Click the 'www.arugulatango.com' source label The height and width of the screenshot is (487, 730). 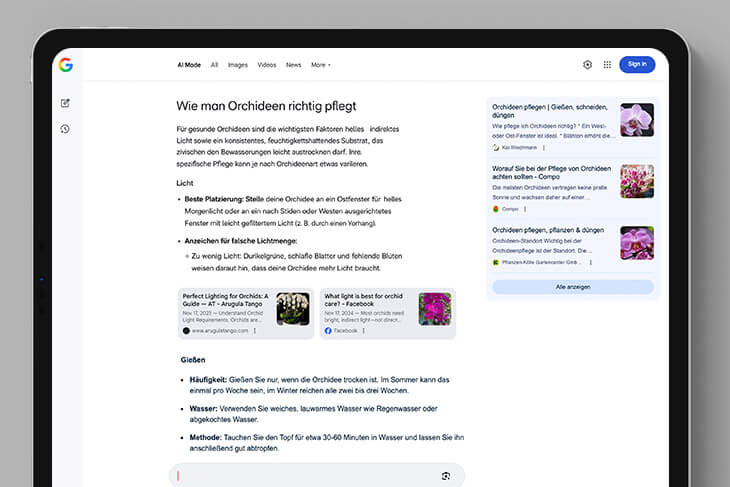pos(220,331)
